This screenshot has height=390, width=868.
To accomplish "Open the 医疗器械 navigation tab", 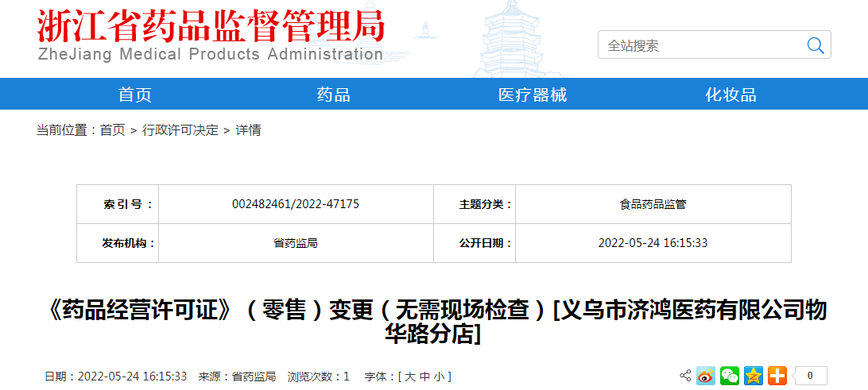I will tap(533, 95).
